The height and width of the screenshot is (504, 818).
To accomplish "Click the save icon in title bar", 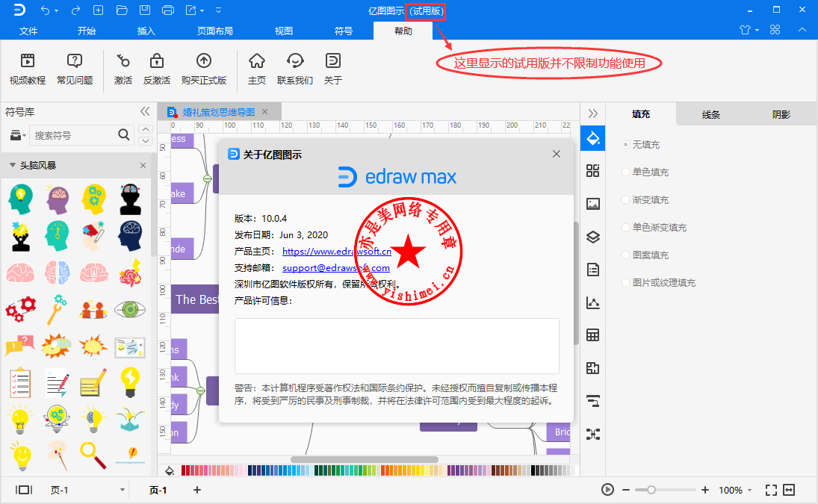I will (x=145, y=10).
